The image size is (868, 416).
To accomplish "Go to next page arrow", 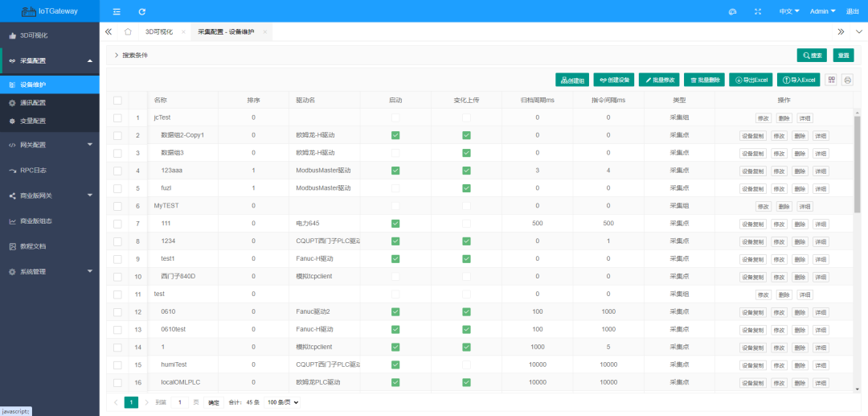I will (x=147, y=402).
